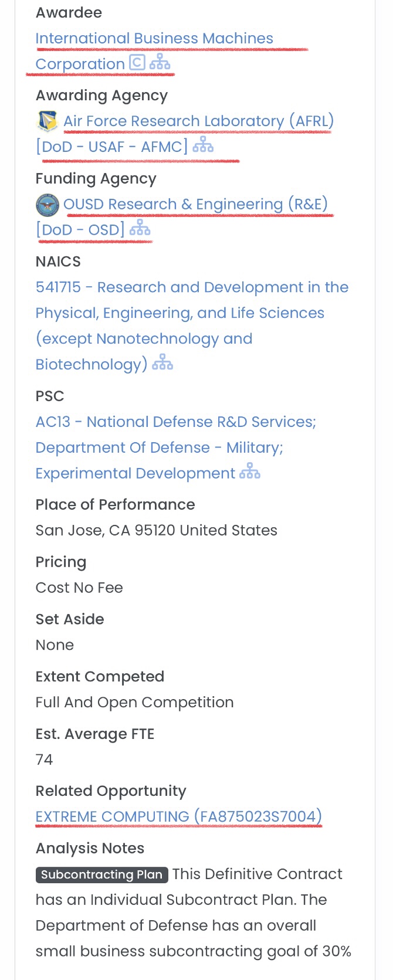393x980 pixels.
Task: Click the Cost No Fee pricing value
Action: [79, 588]
